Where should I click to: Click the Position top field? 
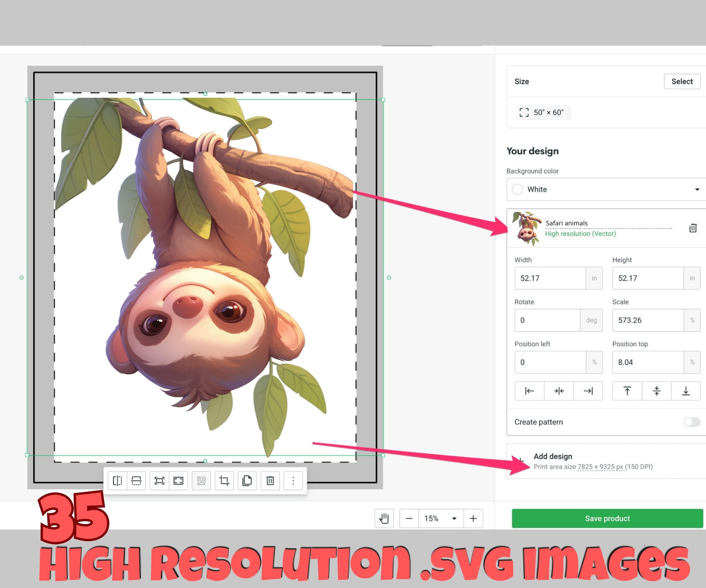pos(648,362)
